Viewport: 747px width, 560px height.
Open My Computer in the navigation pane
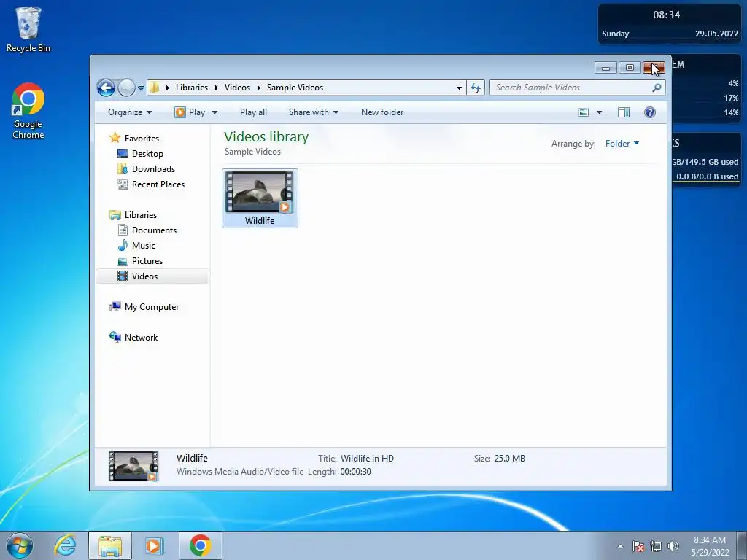click(x=152, y=307)
